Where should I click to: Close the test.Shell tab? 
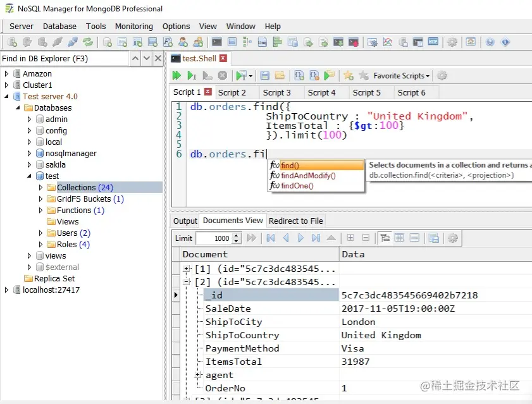click(x=223, y=58)
